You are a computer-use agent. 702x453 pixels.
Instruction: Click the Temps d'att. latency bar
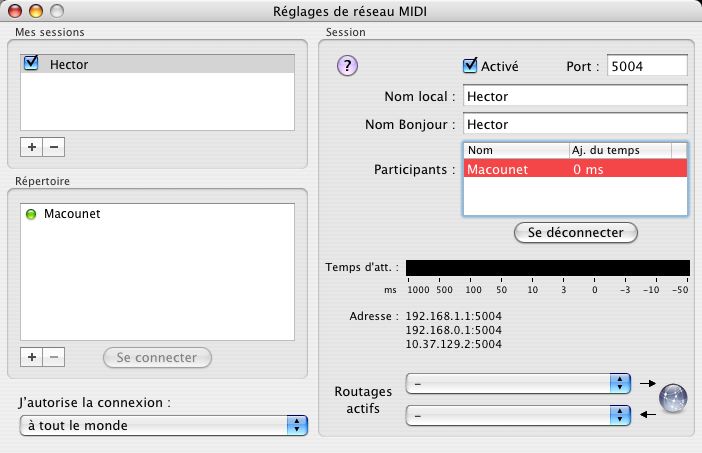click(547, 268)
